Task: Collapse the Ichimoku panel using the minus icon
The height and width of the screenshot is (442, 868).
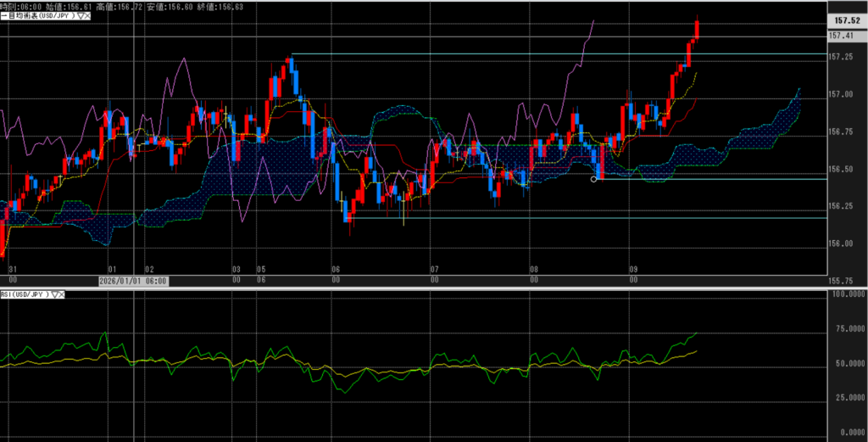Action: [x=3, y=16]
